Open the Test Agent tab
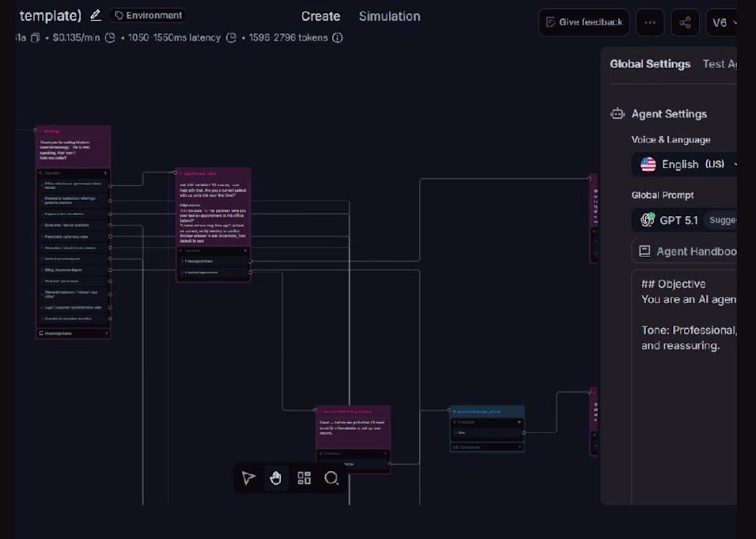The width and height of the screenshot is (756, 539). 720,64
